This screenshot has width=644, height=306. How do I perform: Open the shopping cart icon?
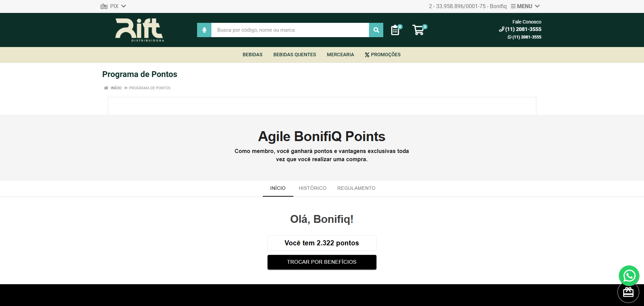419,30
